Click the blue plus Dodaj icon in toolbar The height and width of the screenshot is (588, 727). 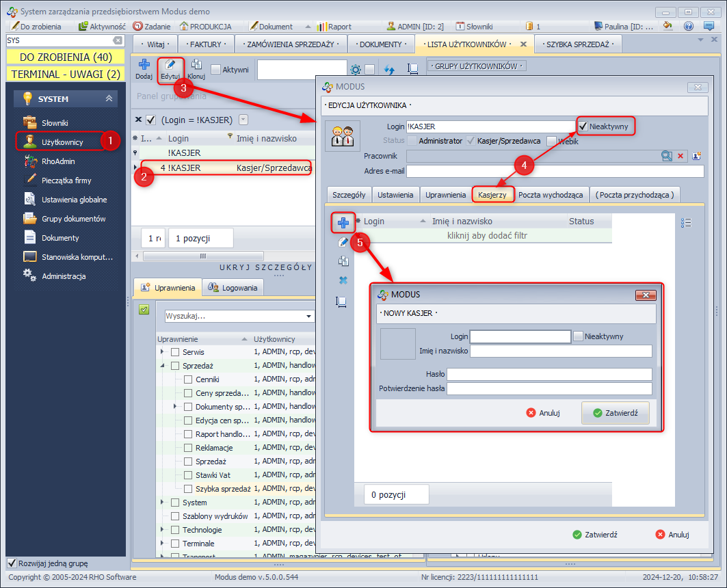tap(144, 66)
